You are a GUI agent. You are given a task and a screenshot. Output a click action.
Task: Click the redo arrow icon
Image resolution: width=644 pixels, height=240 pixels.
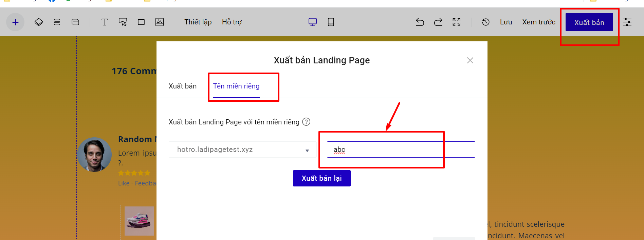[x=438, y=22]
